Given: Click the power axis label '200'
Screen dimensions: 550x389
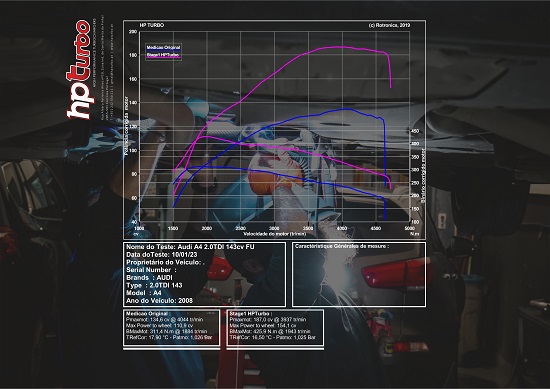Looking at the screenshot, I should (x=133, y=32).
